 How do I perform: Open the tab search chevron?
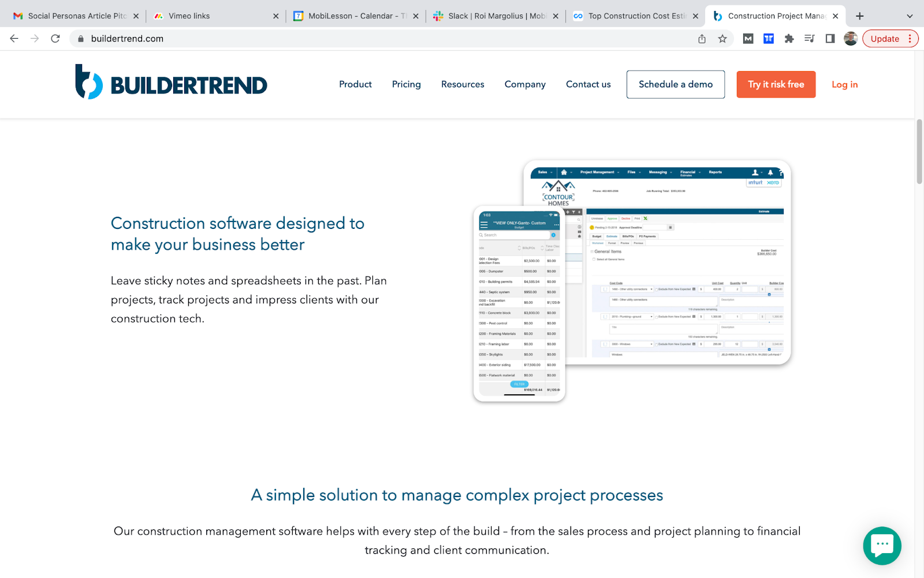pyautogui.click(x=910, y=16)
